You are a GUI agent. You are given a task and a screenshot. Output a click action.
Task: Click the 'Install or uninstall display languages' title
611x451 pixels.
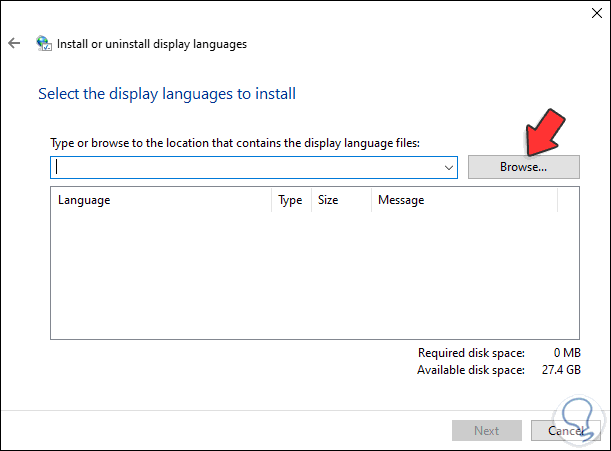(x=152, y=44)
